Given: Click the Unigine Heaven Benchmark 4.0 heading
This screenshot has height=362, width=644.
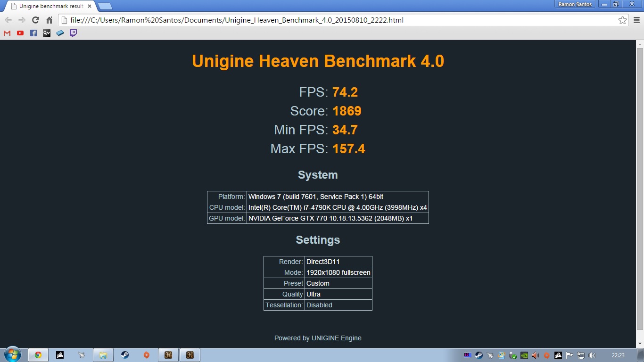Looking at the screenshot, I should 318,61.
